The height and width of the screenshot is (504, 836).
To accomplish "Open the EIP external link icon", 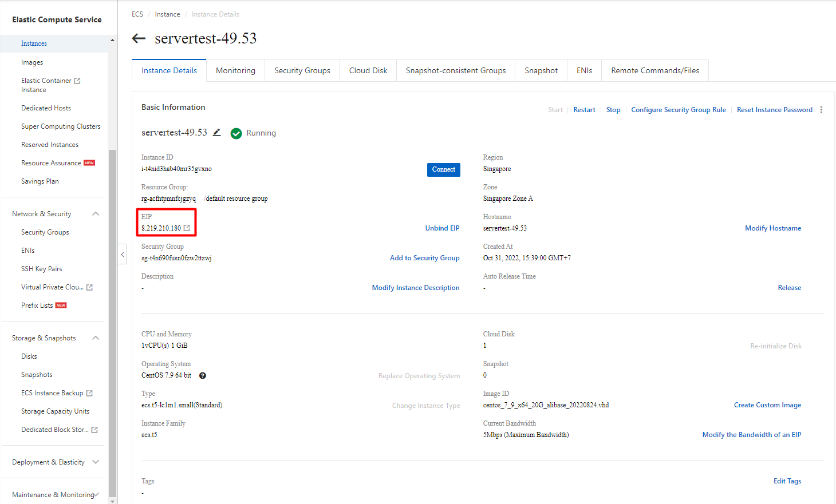I will (187, 228).
